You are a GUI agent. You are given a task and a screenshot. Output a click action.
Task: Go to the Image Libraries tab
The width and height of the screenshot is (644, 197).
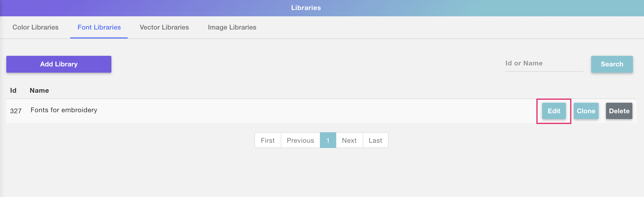pos(232,27)
